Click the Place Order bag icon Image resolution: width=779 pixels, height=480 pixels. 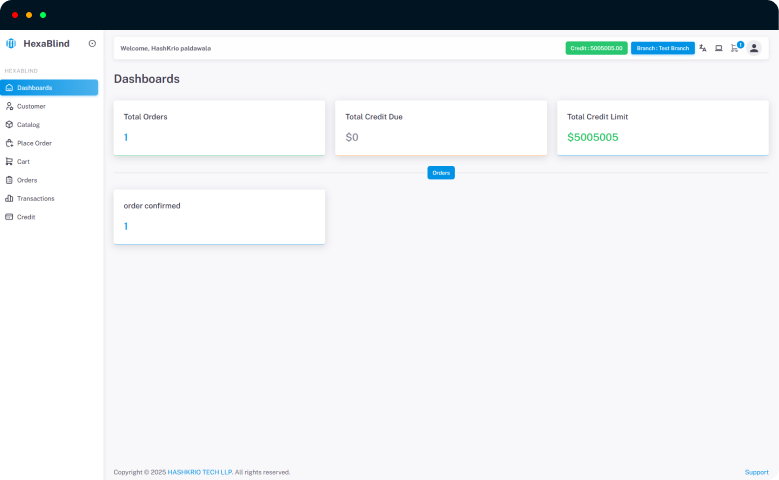(x=9, y=143)
